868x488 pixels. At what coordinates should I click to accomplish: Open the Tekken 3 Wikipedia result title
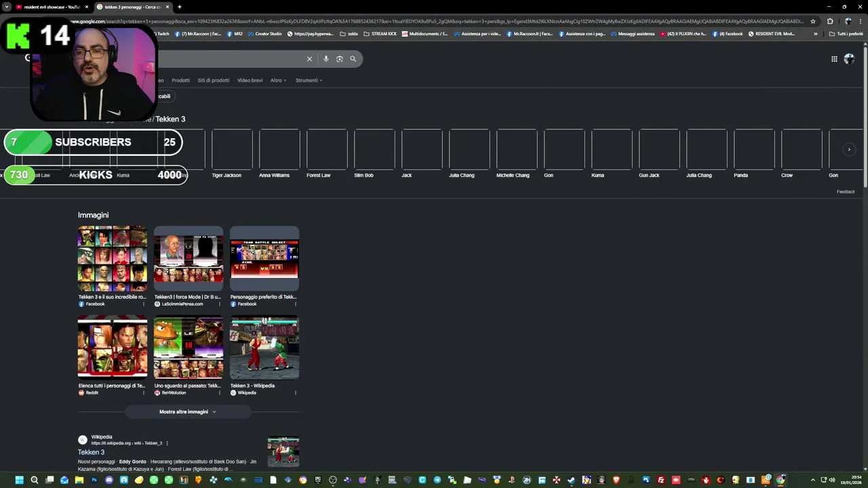91,452
